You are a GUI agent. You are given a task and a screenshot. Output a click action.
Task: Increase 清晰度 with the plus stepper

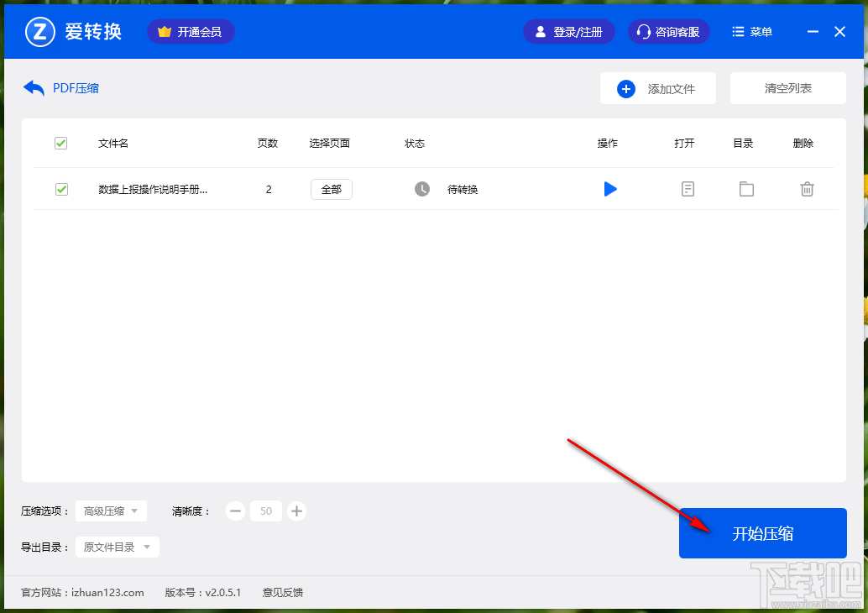tap(296, 511)
